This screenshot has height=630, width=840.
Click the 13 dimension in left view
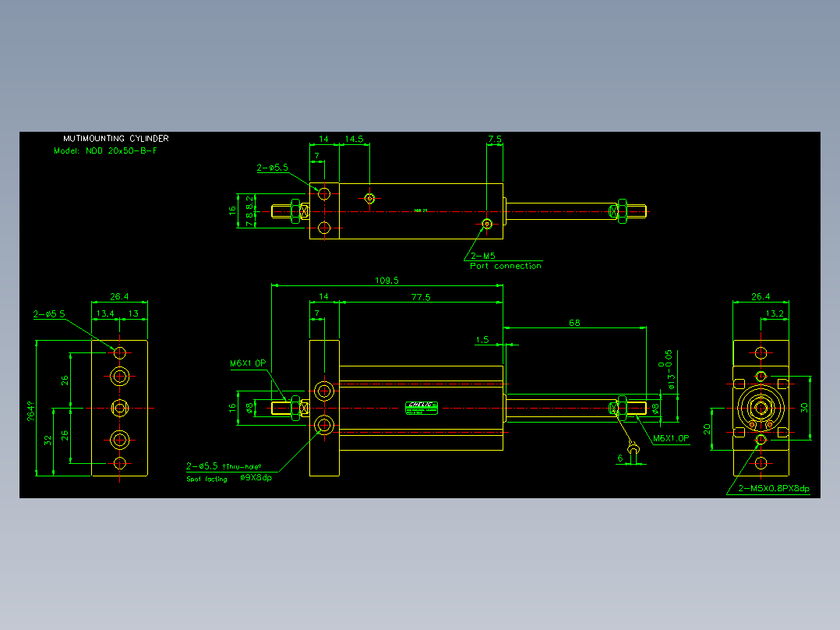coord(133,313)
